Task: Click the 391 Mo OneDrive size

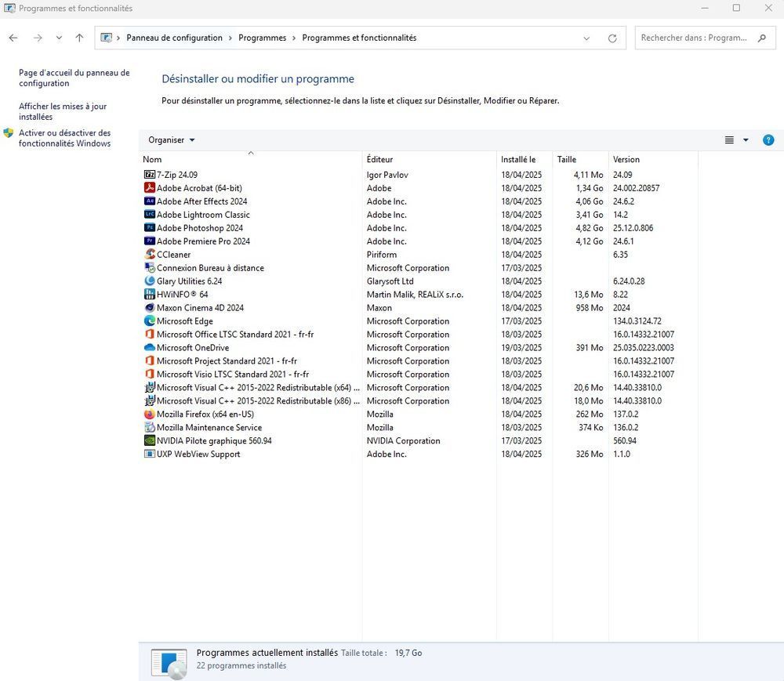Action: point(590,348)
